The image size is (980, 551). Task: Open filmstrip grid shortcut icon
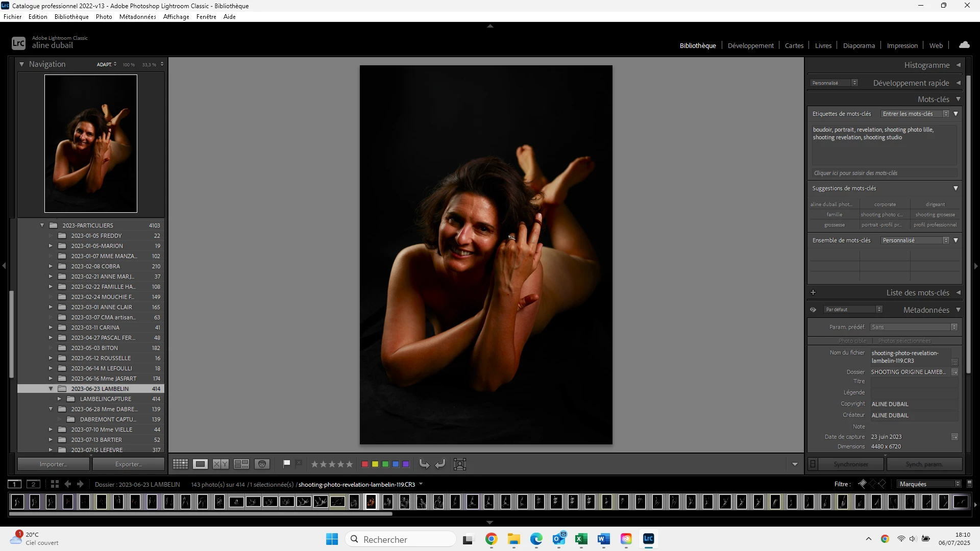(x=55, y=484)
